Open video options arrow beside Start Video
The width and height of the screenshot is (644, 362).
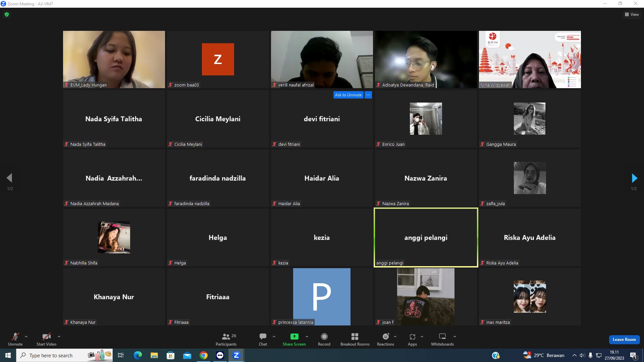click(59, 337)
